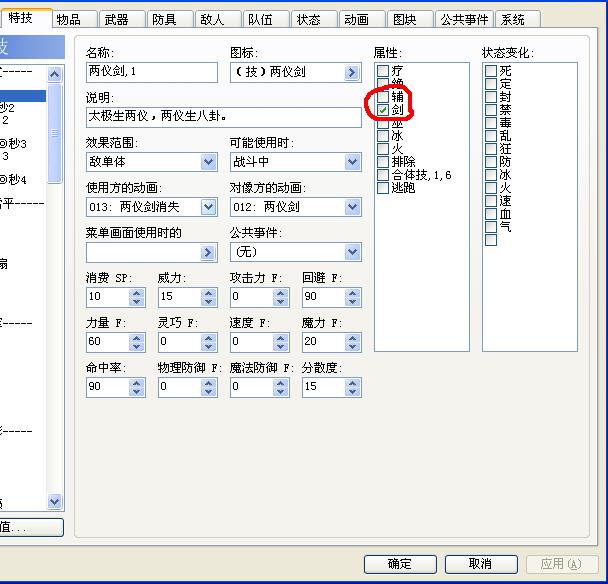Enable the 逃跑 attribute checkbox
Viewport: 608px width, 584px height.
383,188
